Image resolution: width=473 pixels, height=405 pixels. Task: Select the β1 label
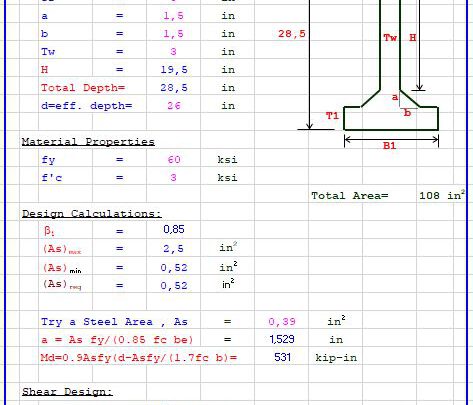click(49, 231)
